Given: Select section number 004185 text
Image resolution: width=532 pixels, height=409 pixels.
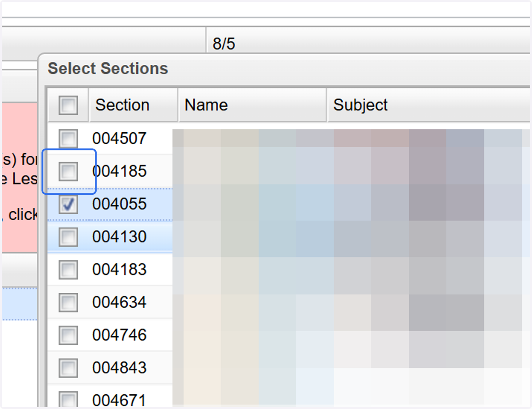Looking at the screenshot, I should coord(119,171).
